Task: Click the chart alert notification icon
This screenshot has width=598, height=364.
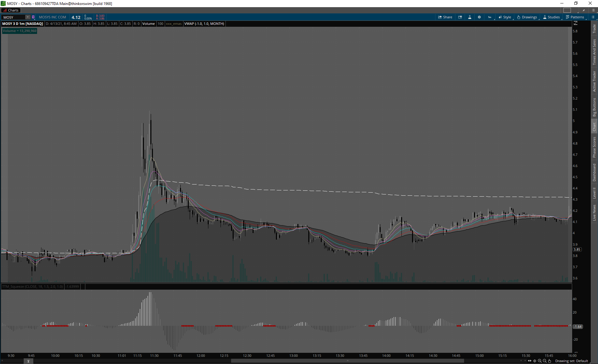Action: pyautogui.click(x=460, y=17)
